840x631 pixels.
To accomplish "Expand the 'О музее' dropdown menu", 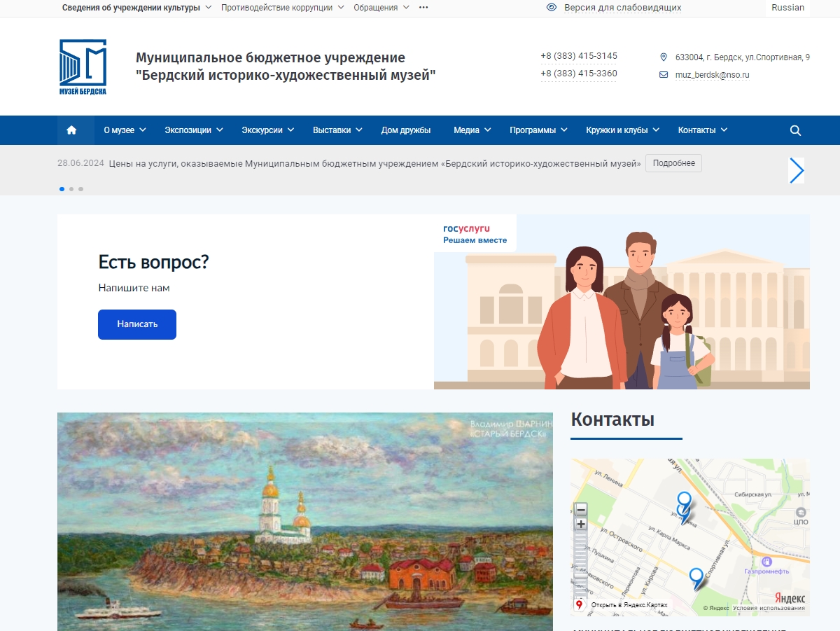I will point(124,130).
